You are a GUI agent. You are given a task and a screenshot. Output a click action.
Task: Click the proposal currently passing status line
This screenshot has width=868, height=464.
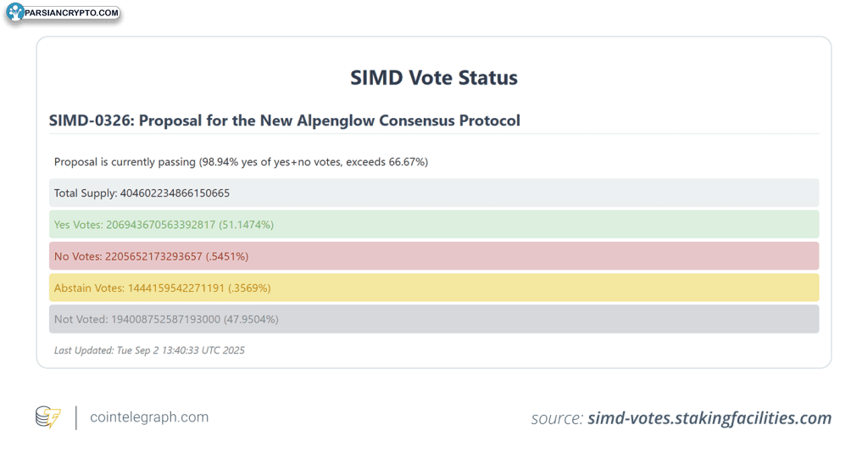(x=241, y=162)
